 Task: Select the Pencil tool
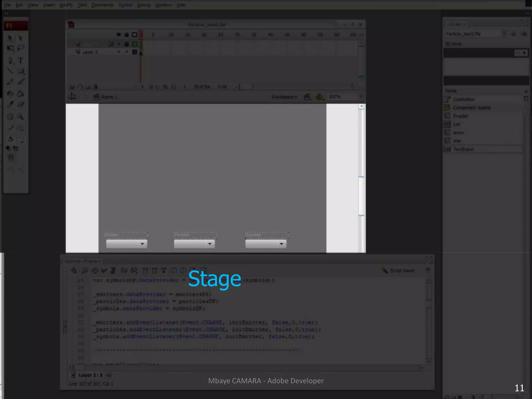pos(10,82)
